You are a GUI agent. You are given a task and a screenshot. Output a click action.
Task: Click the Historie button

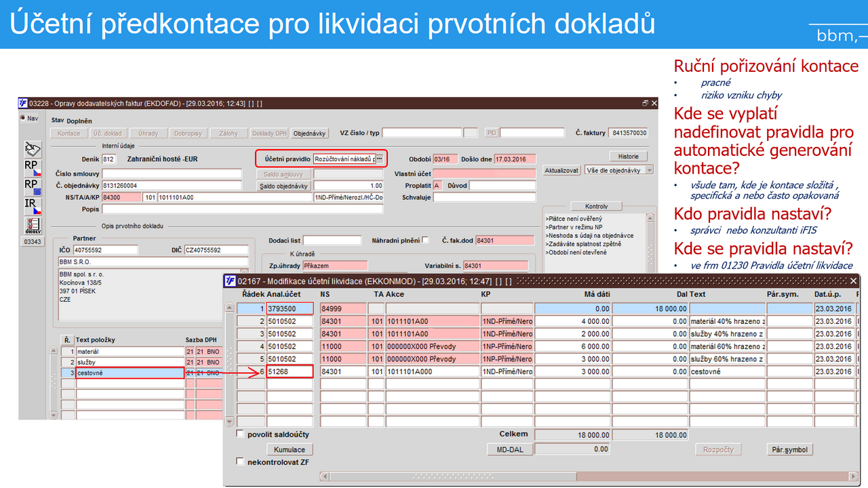point(628,157)
